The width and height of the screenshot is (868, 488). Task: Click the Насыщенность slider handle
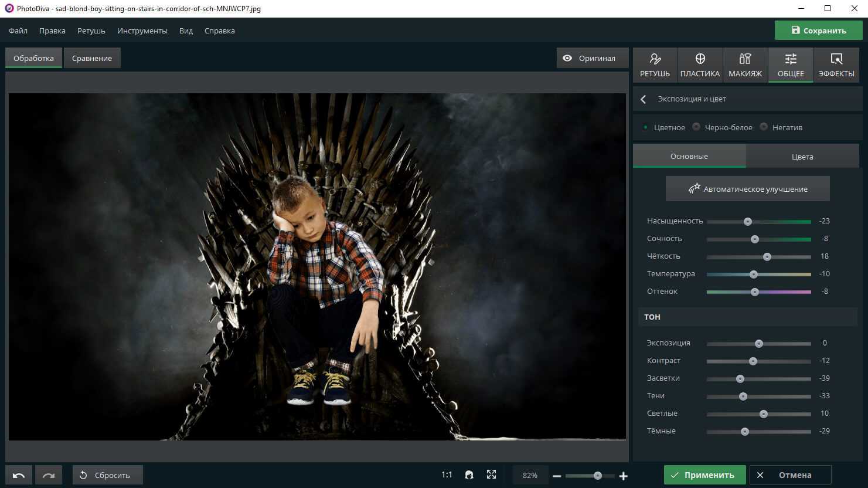click(748, 222)
